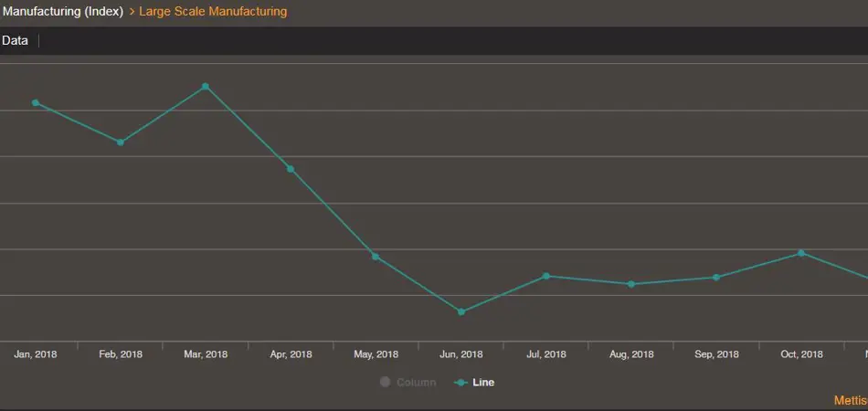
Task: Click the Large Scale Manufacturing breadcrumb
Action: (212, 12)
